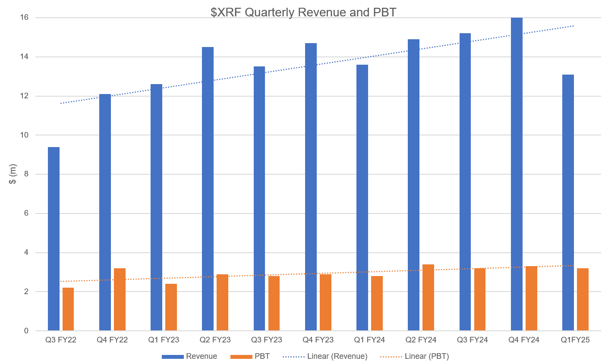
Task: Click the Q3 FY24 axis label
Action: click(x=473, y=340)
